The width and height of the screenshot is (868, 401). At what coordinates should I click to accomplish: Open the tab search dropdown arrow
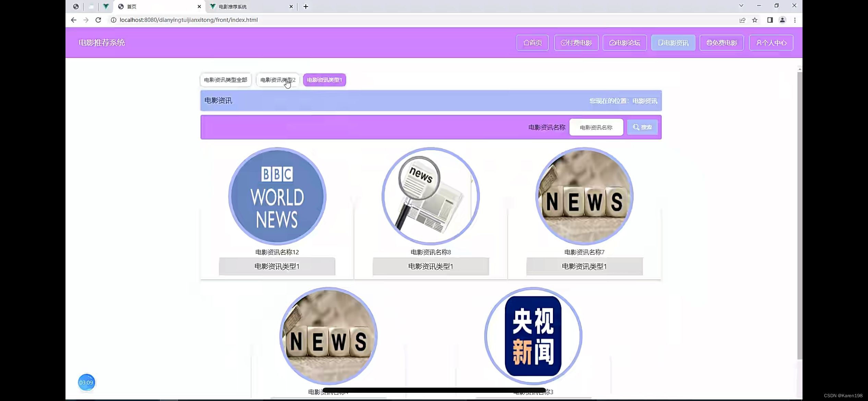[x=741, y=5]
